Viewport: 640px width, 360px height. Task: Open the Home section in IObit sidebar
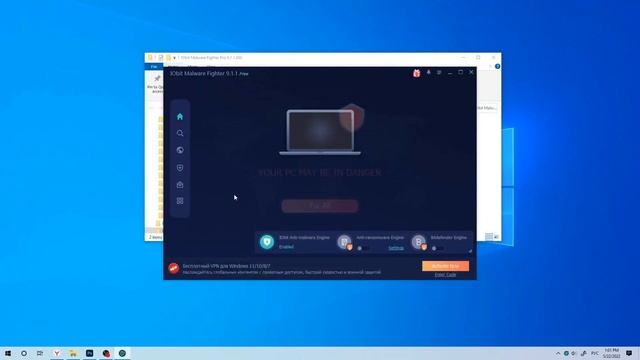tap(180, 117)
